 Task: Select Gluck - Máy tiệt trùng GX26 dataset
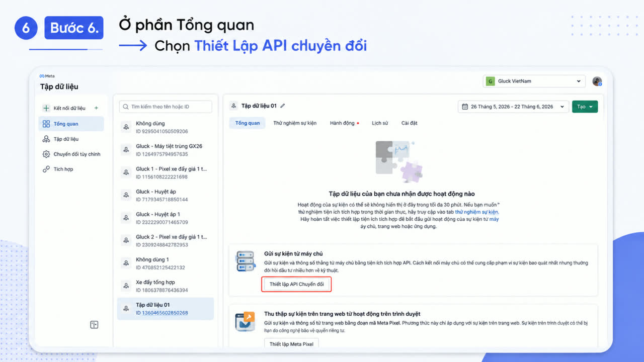(x=166, y=150)
